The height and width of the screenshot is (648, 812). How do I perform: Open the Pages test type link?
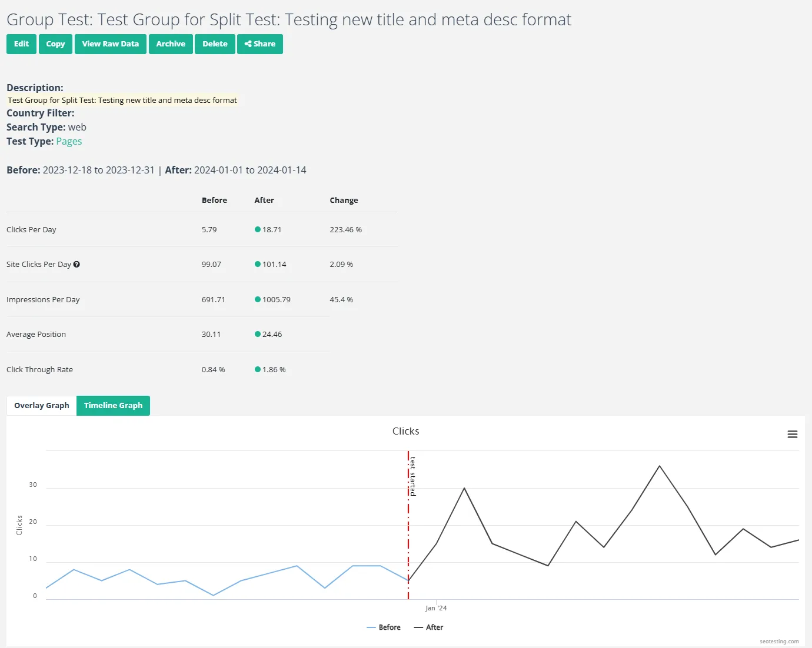tap(69, 141)
